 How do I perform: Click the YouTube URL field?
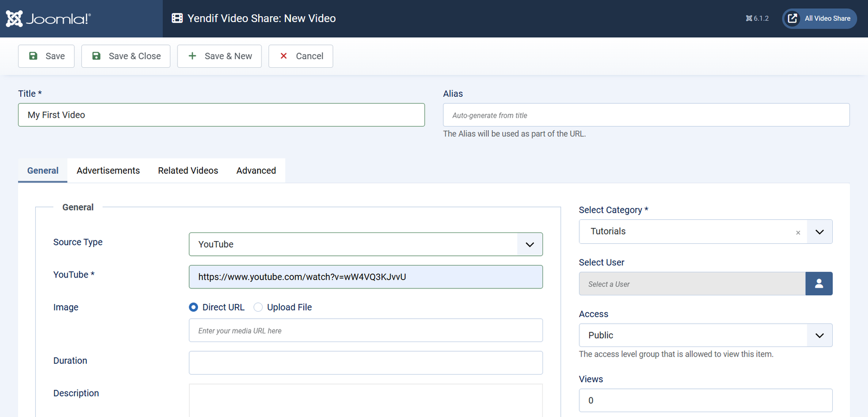366,277
